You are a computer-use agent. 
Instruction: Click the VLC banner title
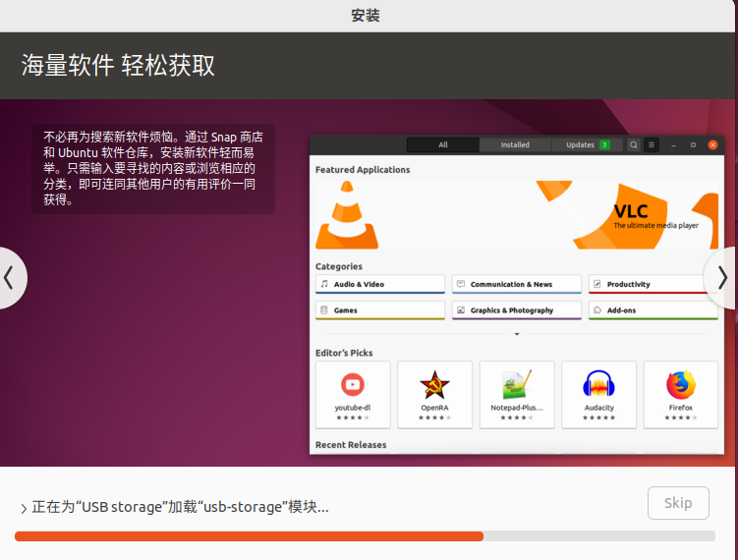pos(631,211)
